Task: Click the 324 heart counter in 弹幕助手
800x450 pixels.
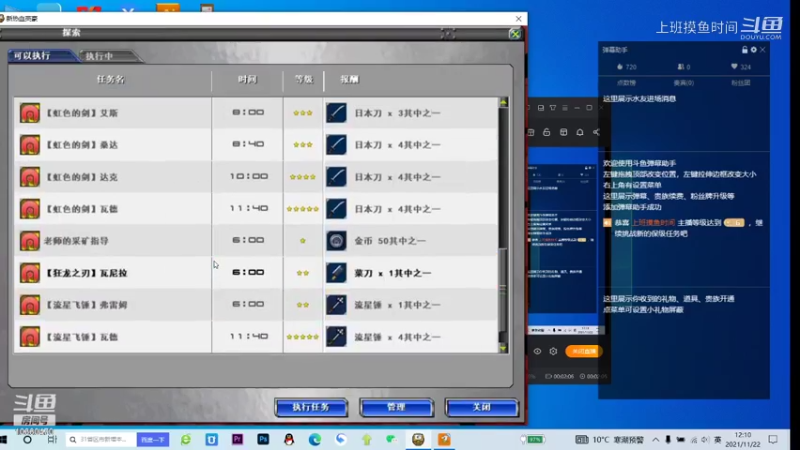Action: 741,67
